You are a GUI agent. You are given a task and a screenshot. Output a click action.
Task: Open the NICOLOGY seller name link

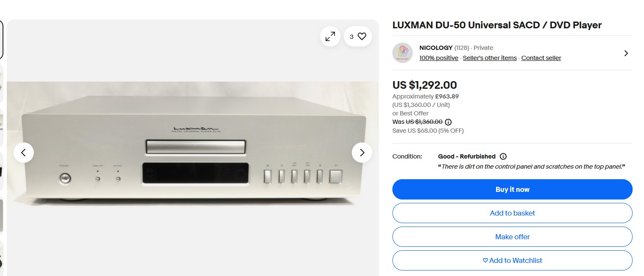436,48
